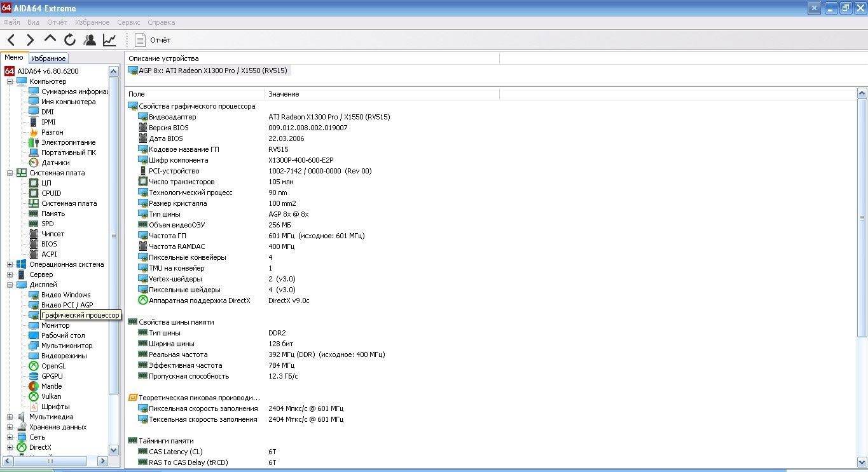Viewport: 868px width, 472px height.
Task: Click the Датчики gauge icon
Action: [x=34, y=163]
